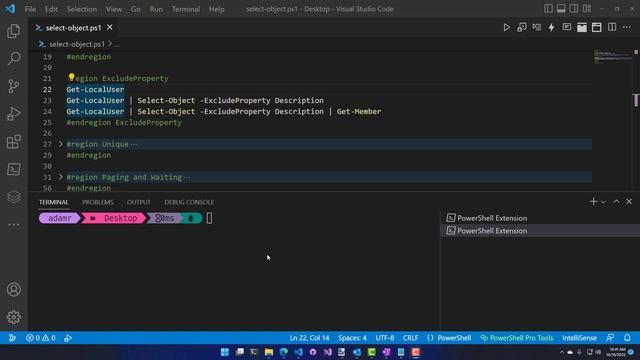Toggle the primary side bar layout
640x360 pixels.
[548, 9]
